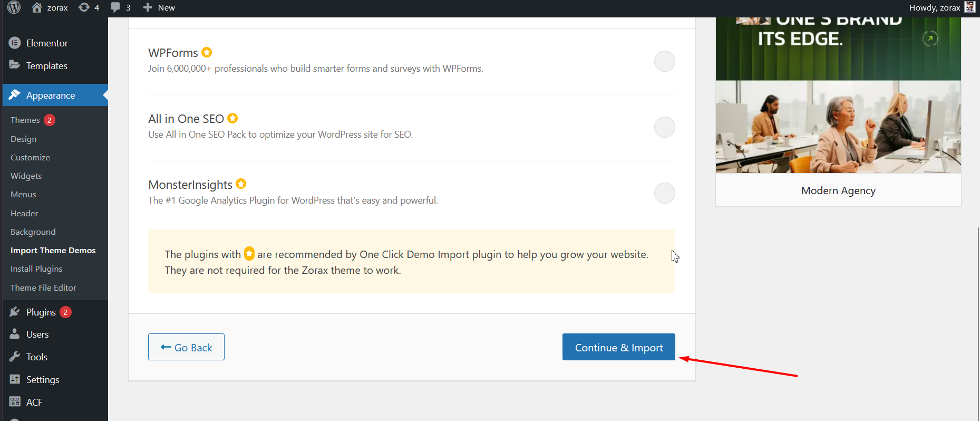Open the Themes submenu item
Screen dimensions: 980x421
point(25,120)
